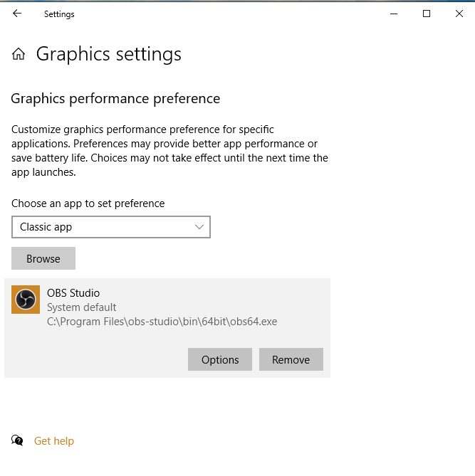
Task: Click the Browse button
Action: (x=43, y=258)
